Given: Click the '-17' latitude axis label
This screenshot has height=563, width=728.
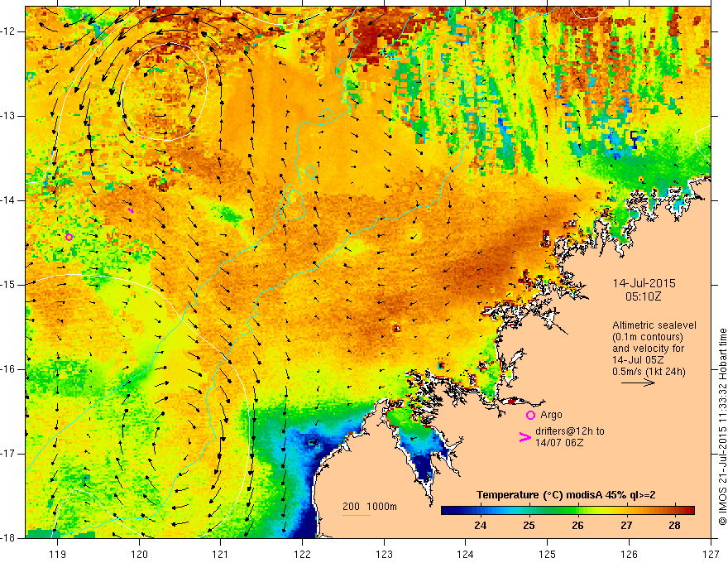Looking at the screenshot, I should [x=8, y=454].
